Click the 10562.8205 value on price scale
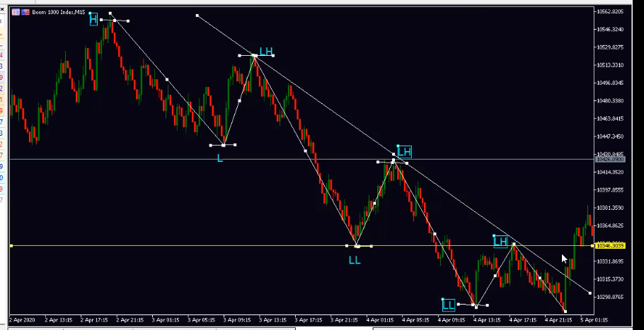This screenshot has width=644, height=330. coord(610,12)
